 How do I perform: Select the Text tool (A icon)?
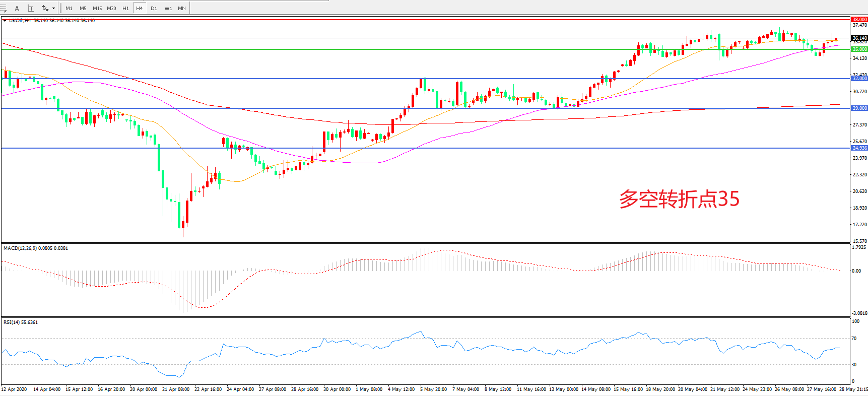click(x=17, y=8)
